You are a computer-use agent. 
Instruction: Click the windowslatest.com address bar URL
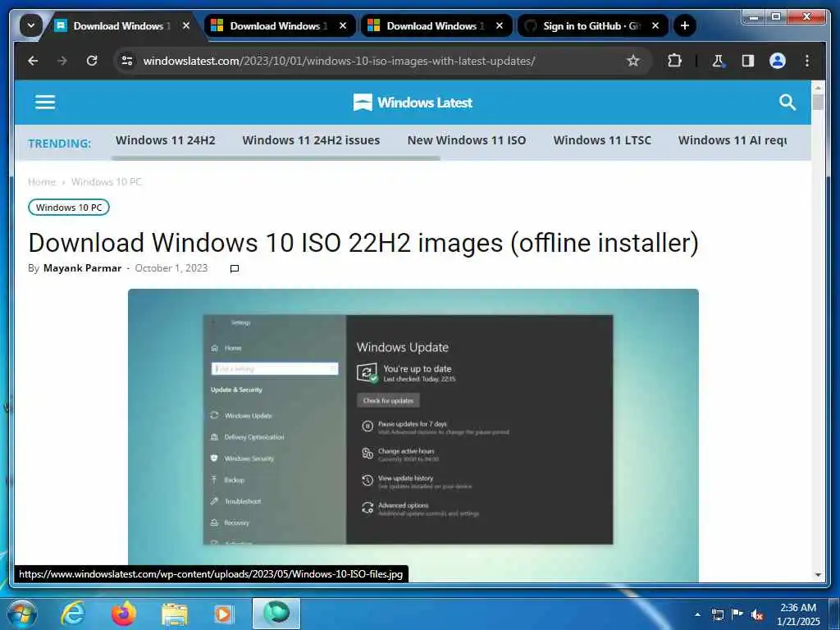[339, 61]
